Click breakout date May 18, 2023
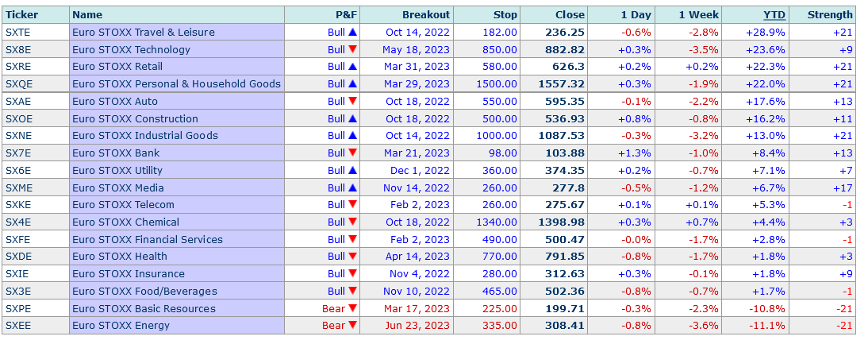 click(x=416, y=49)
